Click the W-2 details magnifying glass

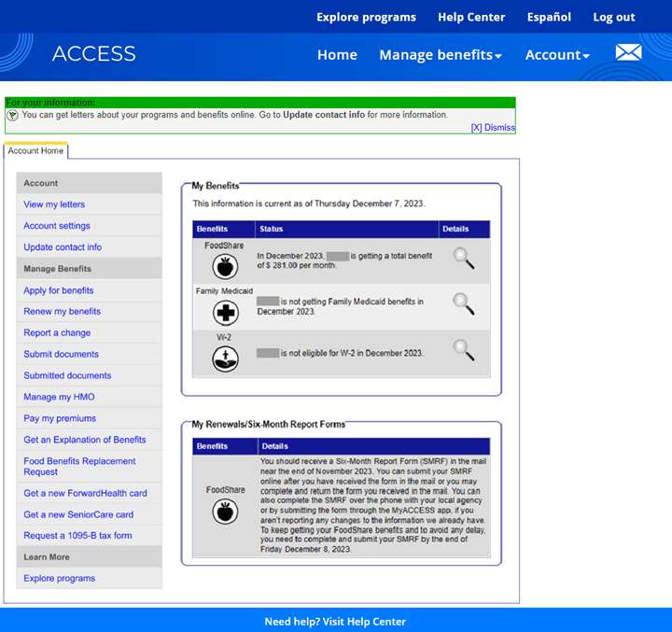[x=463, y=349]
